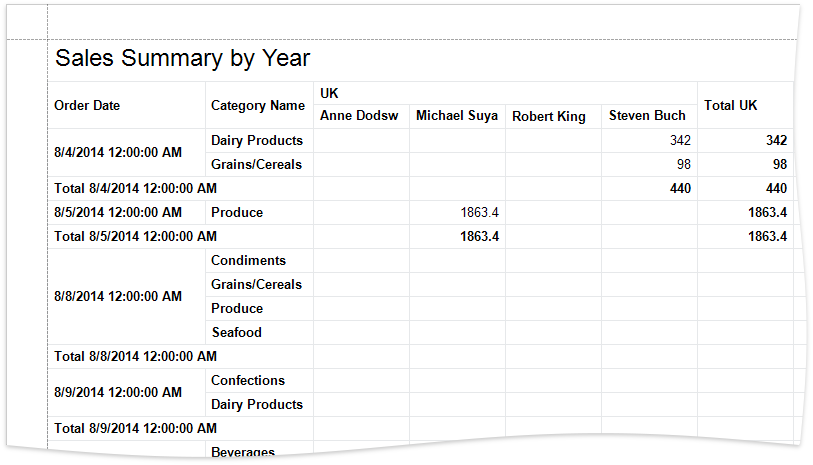Select the Seafood category cell
Image resolution: width=813 pixels, height=465 pixels.
tap(236, 332)
